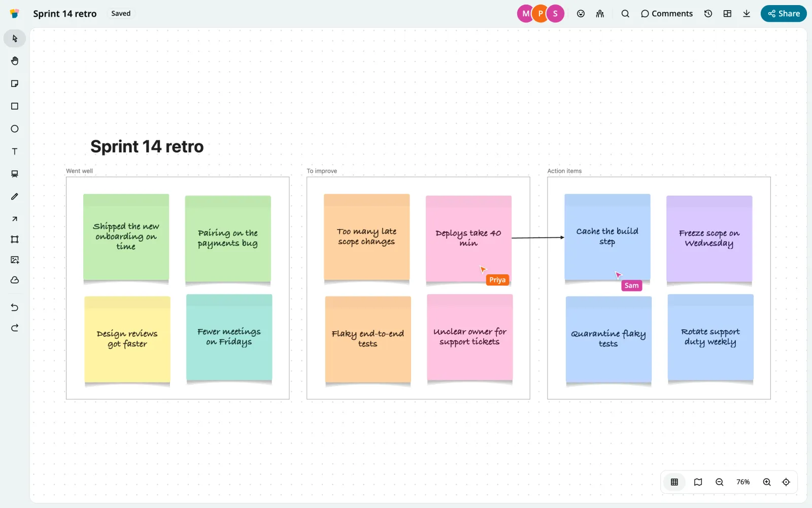Select the 'Cache the build step' note
This screenshot has width=812, height=508.
607,237
